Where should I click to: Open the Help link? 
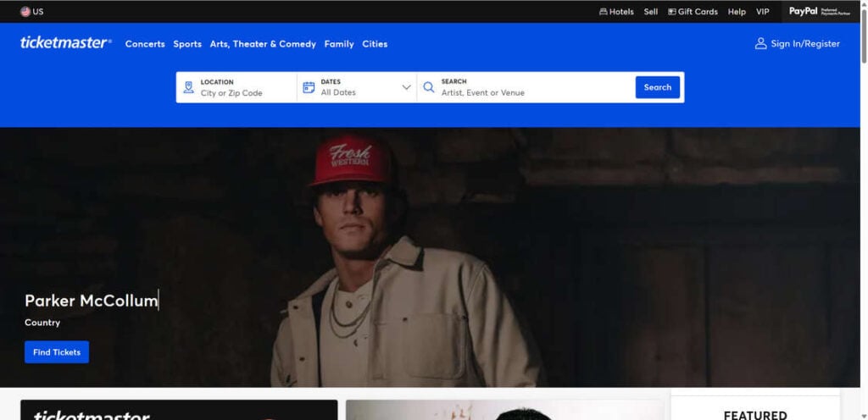pos(737,12)
